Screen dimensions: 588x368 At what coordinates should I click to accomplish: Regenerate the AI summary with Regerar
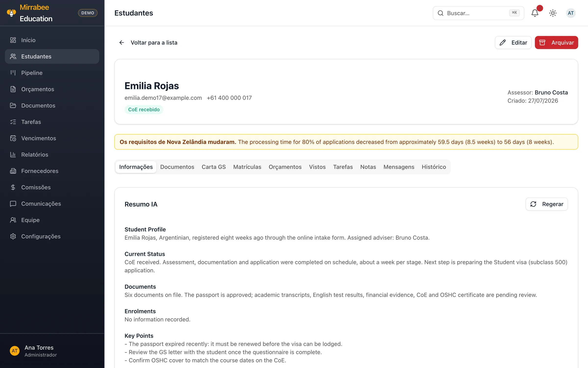tap(547, 204)
